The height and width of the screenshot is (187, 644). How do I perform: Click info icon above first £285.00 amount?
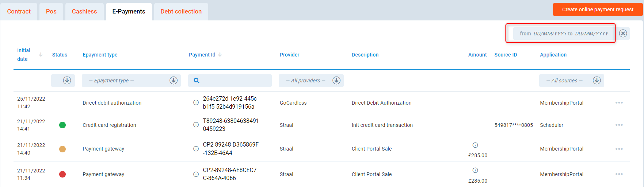click(475, 145)
